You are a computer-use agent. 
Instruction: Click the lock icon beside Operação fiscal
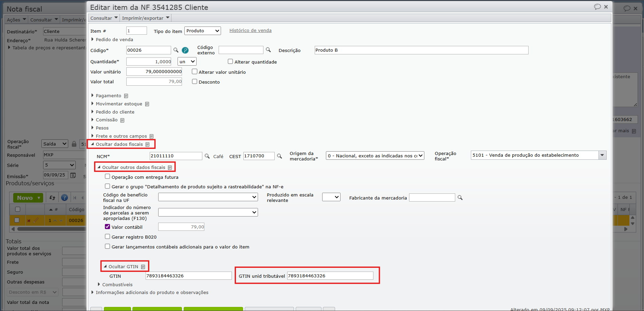tap(74, 144)
